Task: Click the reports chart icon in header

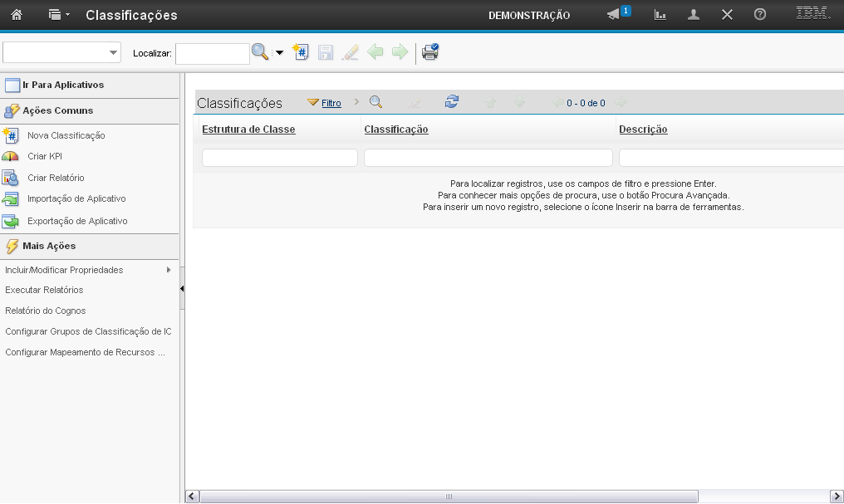Action: [660, 15]
